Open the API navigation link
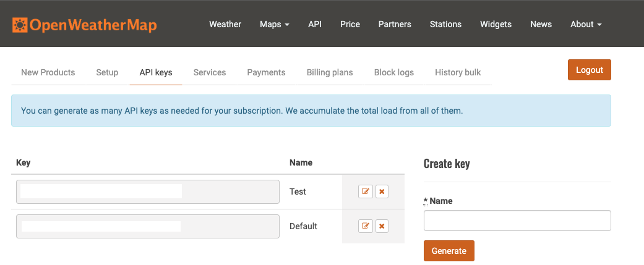This screenshot has height=265, width=644. coord(315,24)
